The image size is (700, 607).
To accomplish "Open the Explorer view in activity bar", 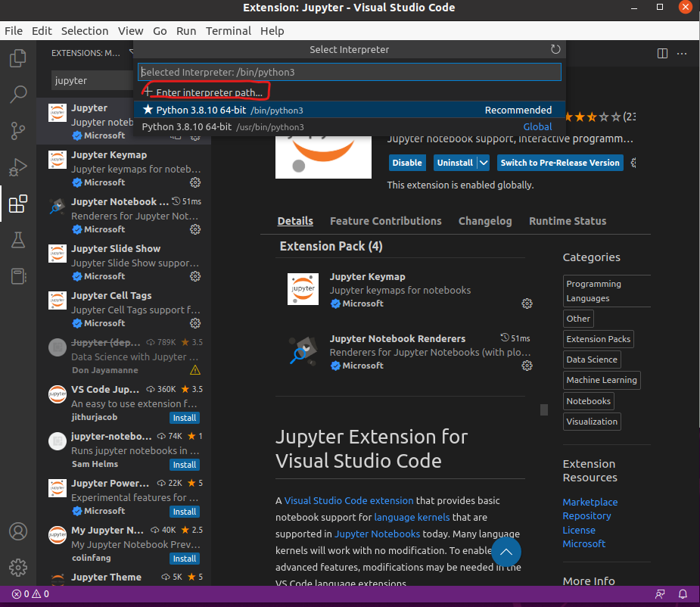I will click(x=18, y=58).
